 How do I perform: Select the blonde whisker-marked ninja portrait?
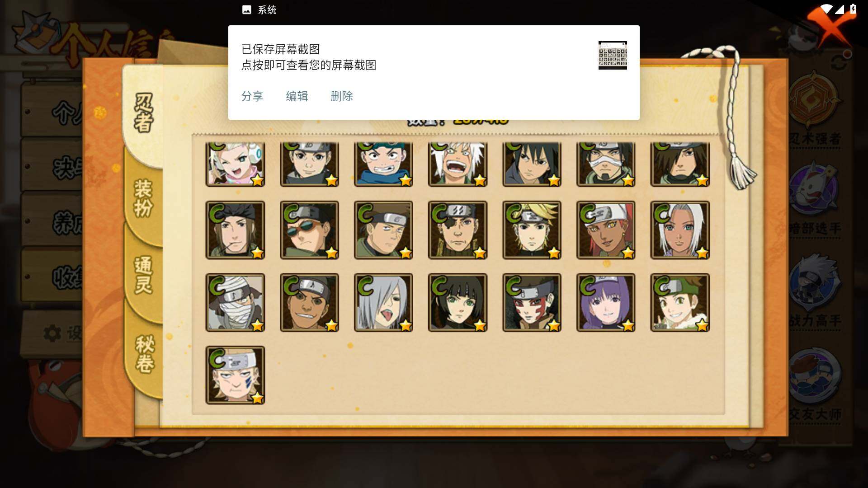click(x=235, y=375)
